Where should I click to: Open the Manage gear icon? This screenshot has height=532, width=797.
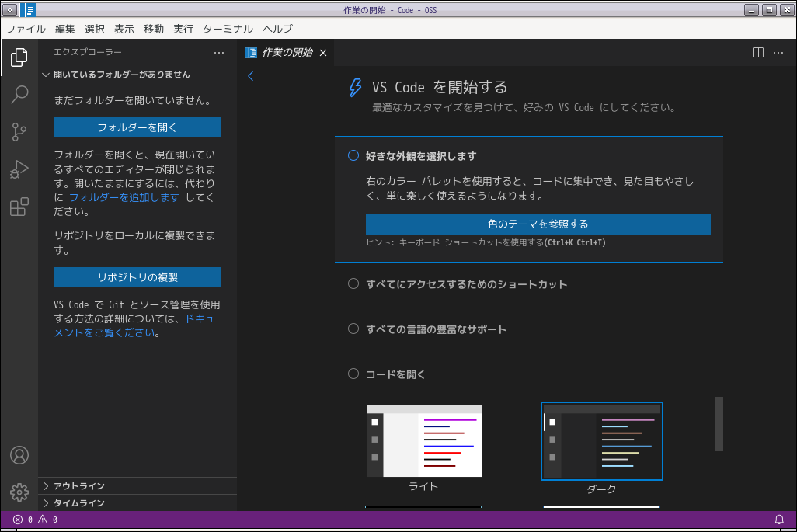pyautogui.click(x=19, y=492)
